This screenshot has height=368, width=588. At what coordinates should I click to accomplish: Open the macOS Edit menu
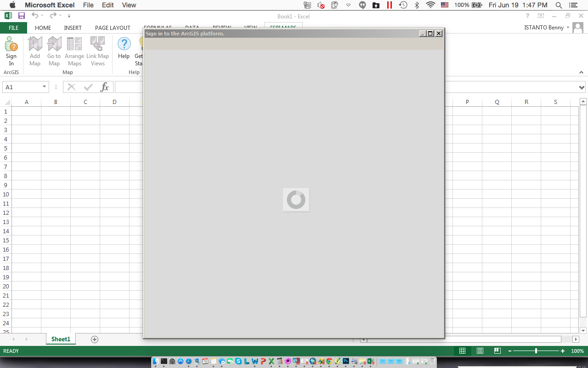[x=107, y=5]
